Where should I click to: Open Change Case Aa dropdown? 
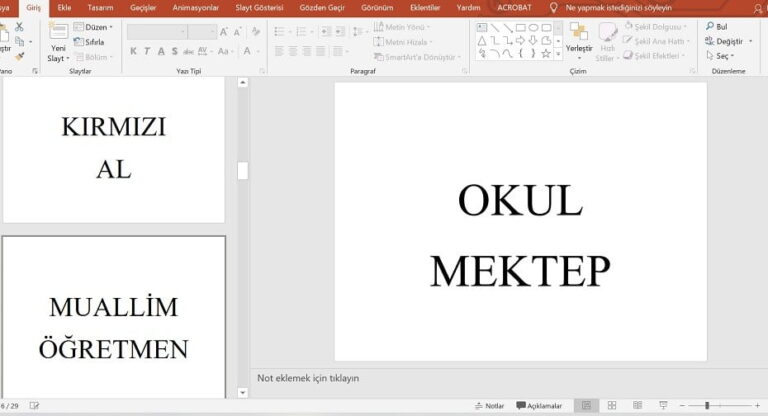[x=225, y=51]
